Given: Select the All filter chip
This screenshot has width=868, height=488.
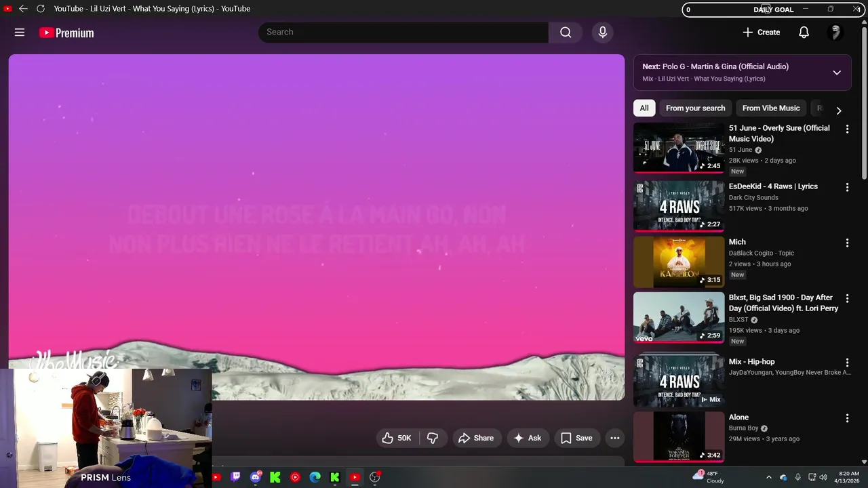Looking at the screenshot, I should tap(644, 108).
